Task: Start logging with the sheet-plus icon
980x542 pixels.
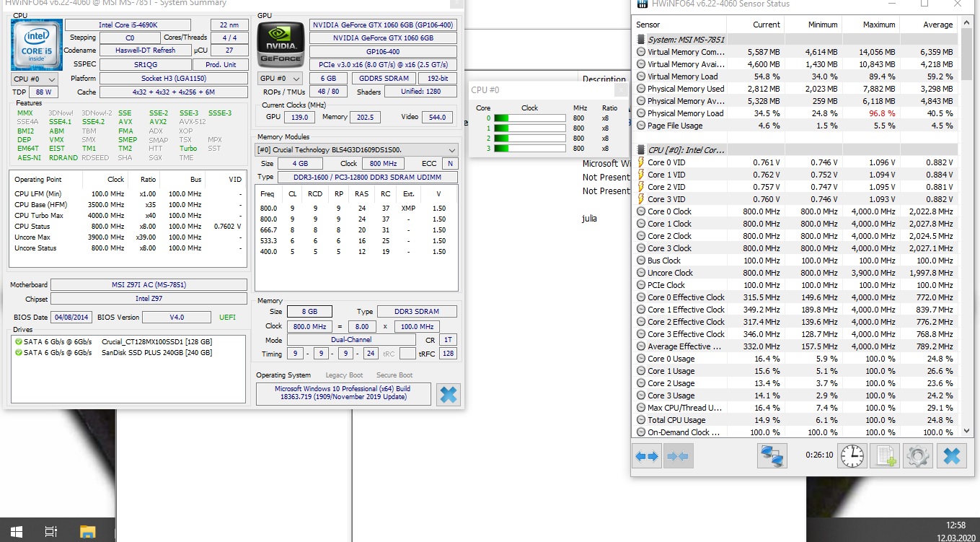Action: point(886,456)
